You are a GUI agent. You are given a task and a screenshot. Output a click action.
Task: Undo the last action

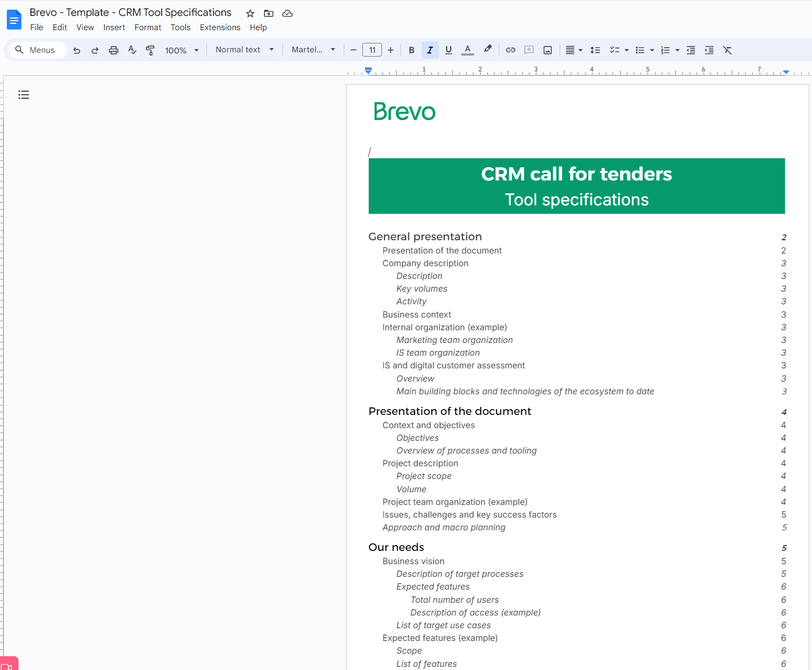77,50
